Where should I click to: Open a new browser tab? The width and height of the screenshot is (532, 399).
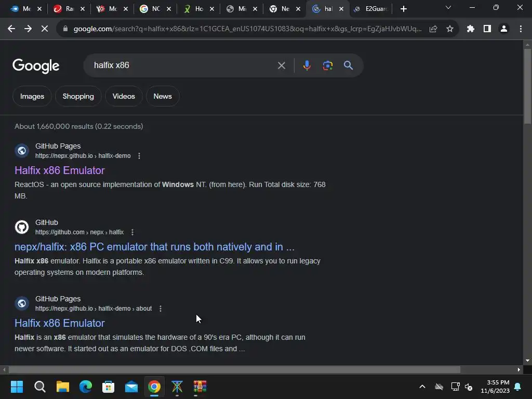click(x=403, y=9)
